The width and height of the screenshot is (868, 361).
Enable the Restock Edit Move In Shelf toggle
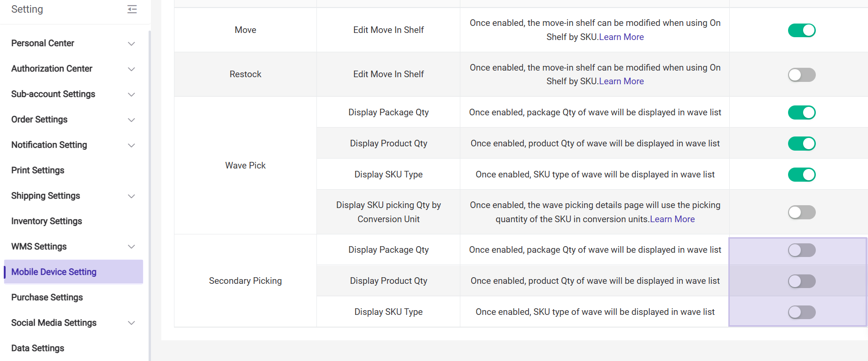[802, 75]
